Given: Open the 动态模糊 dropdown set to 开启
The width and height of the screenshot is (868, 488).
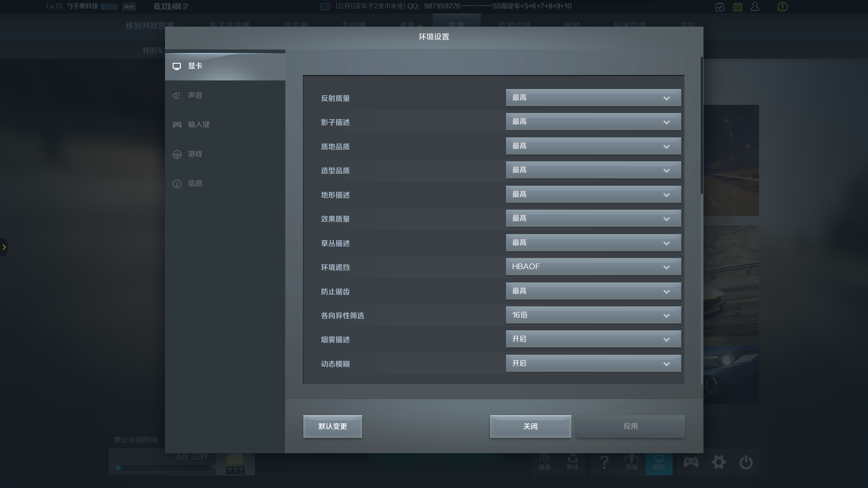Looking at the screenshot, I should 593,364.
